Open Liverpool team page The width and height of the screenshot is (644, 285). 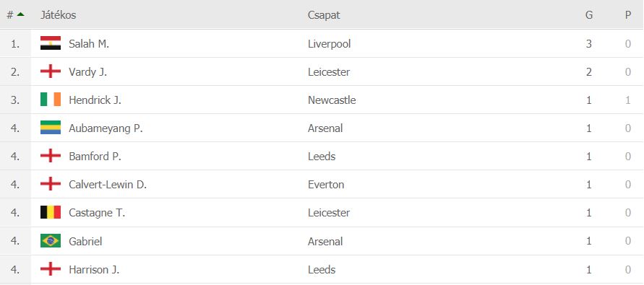329,44
